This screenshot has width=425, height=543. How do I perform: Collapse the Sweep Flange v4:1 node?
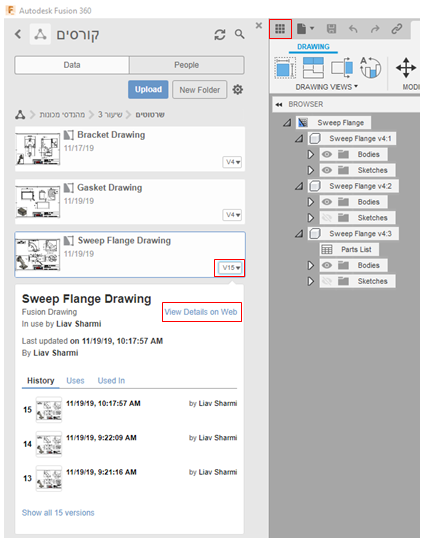[299, 139]
